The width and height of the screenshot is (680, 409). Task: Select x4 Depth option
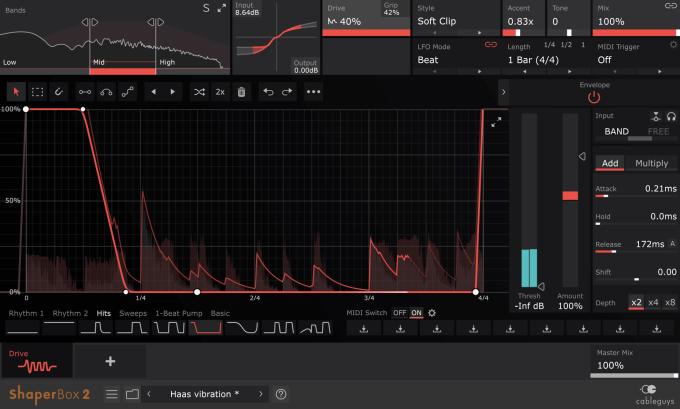pyautogui.click(x=653, y=302)
